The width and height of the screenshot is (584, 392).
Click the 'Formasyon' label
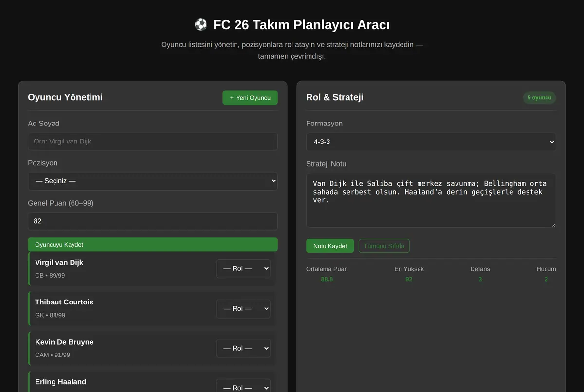(324, 124)
